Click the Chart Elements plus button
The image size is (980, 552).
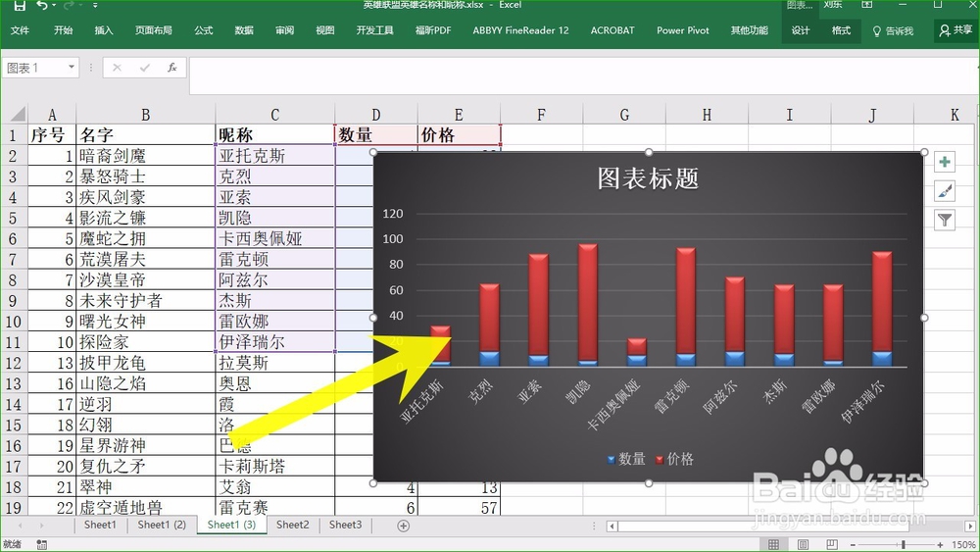pyautogui.click(x=945, y=163)
